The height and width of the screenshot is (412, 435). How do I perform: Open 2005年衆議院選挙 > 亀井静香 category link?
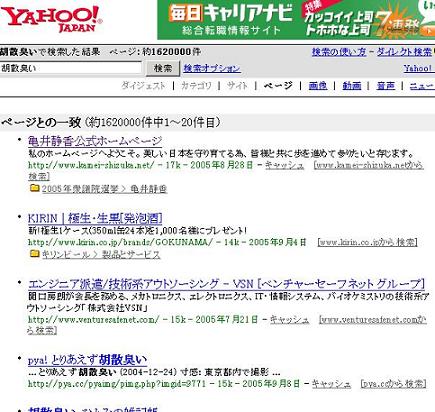pos(104,189)
